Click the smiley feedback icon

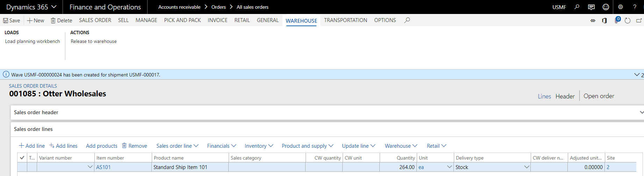click(x=606, y=7)
